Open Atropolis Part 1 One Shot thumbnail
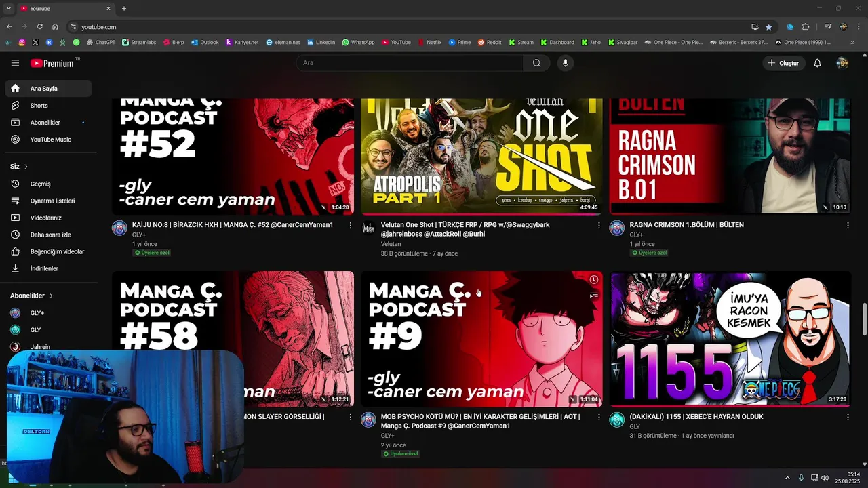Viewport: 868px width, 488px height. pos(481,156)
